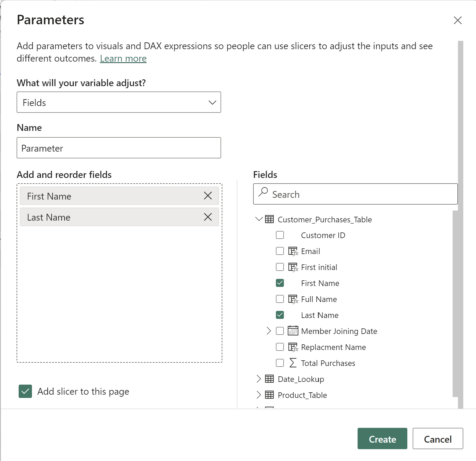Click into the parameter Name text field
This screenshot has height=461, width=476.
point(119,148)
